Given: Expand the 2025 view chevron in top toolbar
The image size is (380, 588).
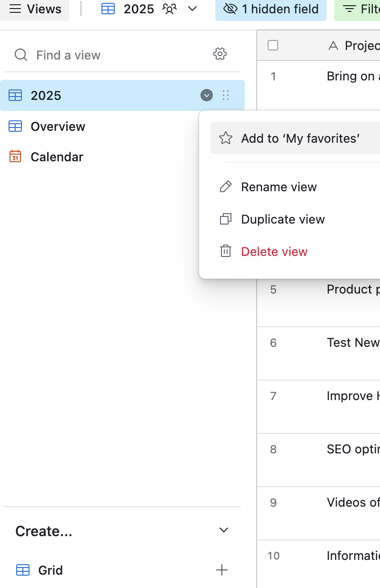Looking at the screenshot, I should tap(192, 9).
